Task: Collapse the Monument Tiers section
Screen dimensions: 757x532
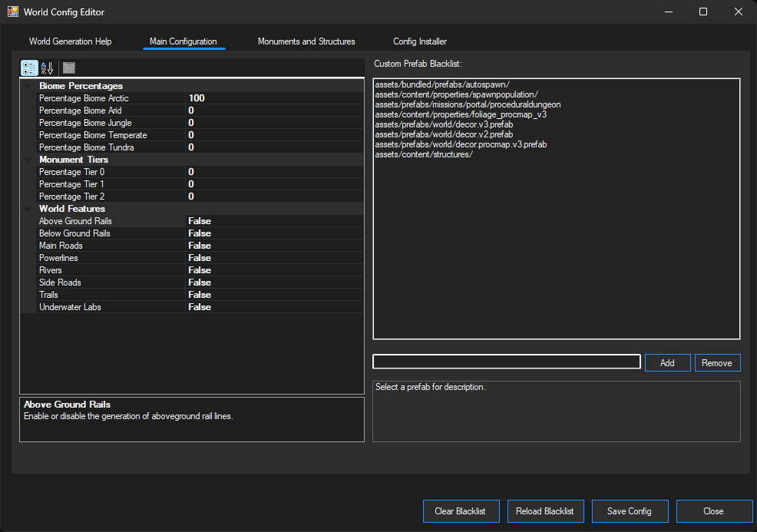Action: coord(28,159)
